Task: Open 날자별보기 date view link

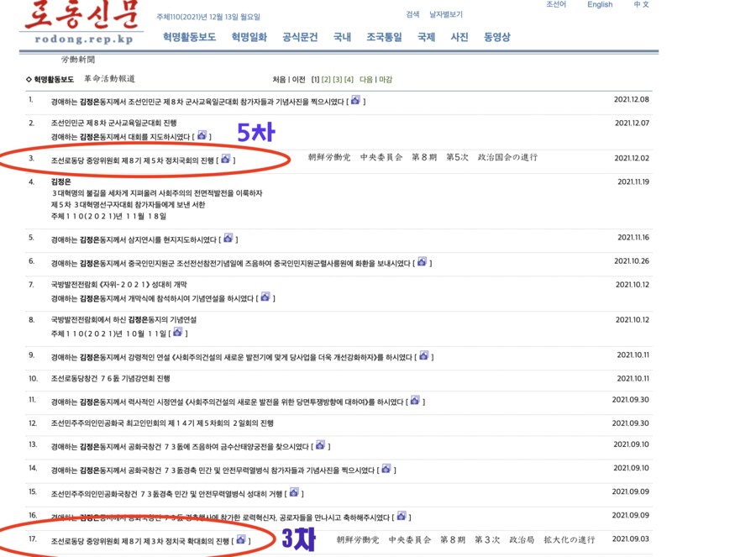Action: point(445,14)
